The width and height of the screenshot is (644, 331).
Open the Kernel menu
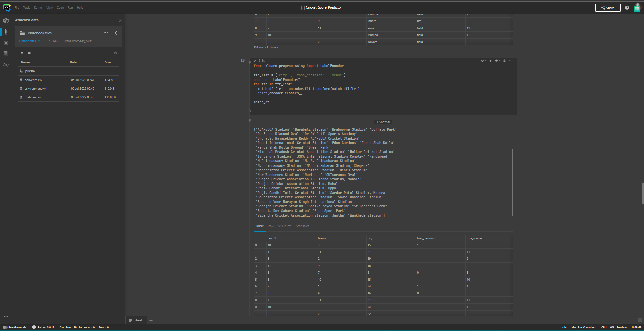pyautogui.click(x=38, y=8)
